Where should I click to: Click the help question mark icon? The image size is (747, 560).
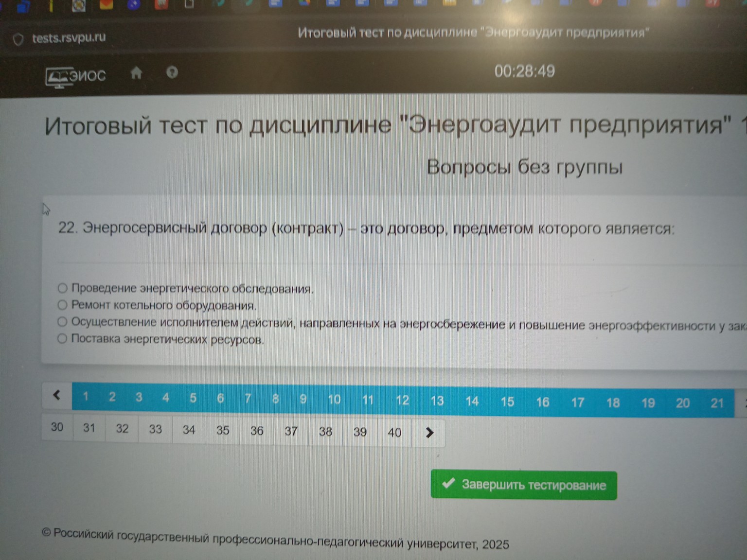[172, 73]
